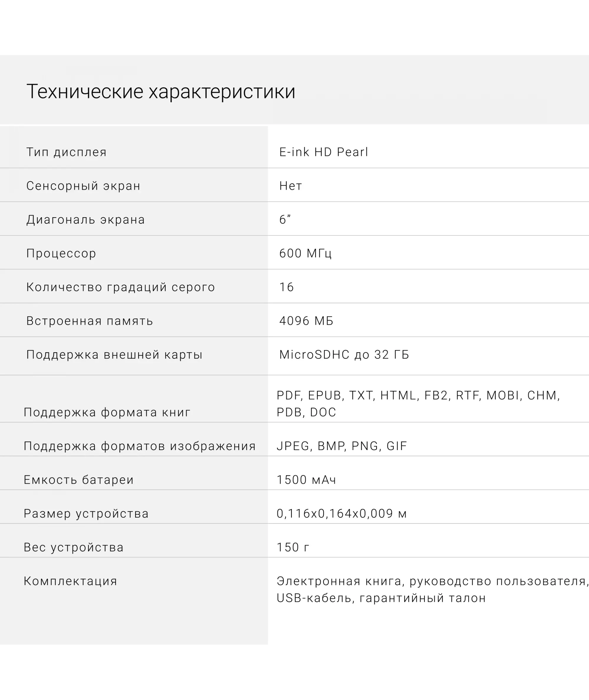This screenshot has width=589, height=700.
Task: Click the 'Нет' touchscreen value
Action: pyautogui.click(x=290, y=186)
